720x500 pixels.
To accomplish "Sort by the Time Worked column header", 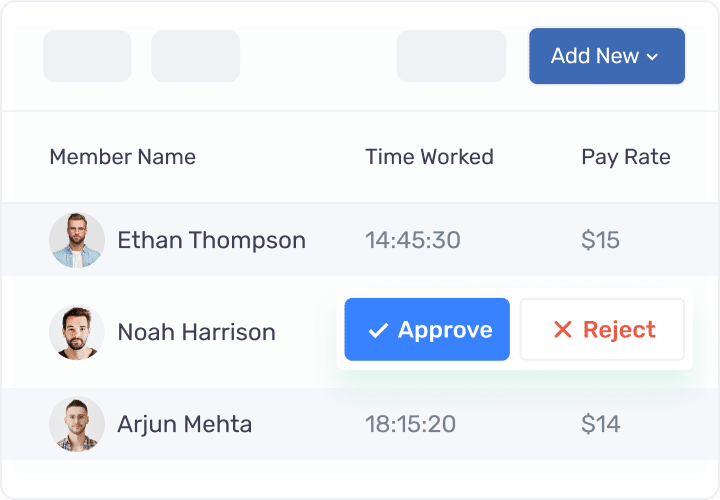I will point(429,157).
